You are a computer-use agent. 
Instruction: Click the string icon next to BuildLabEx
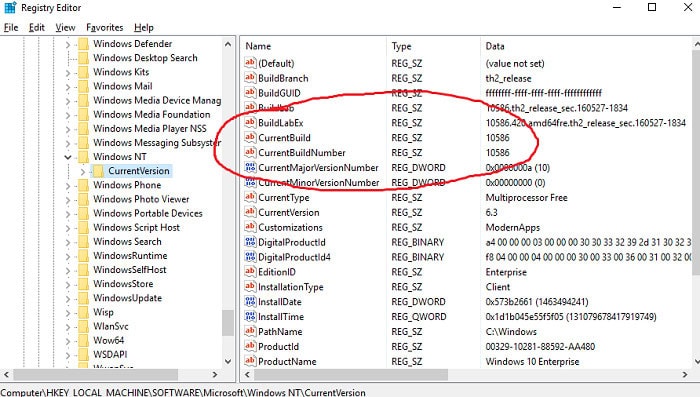[250, 123]
